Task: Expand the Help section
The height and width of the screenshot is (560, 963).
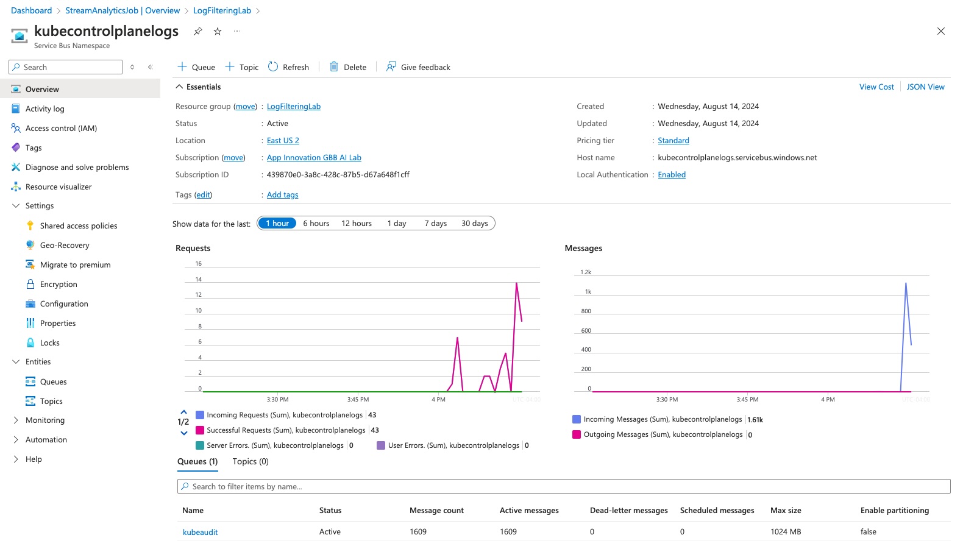Action: tap(16, 459)
